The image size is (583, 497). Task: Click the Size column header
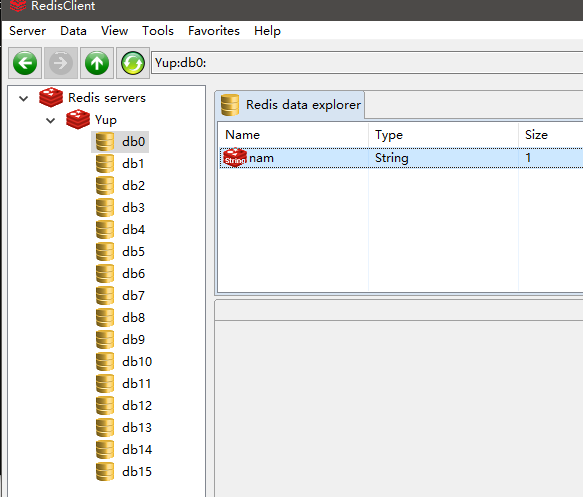(551, 135)
